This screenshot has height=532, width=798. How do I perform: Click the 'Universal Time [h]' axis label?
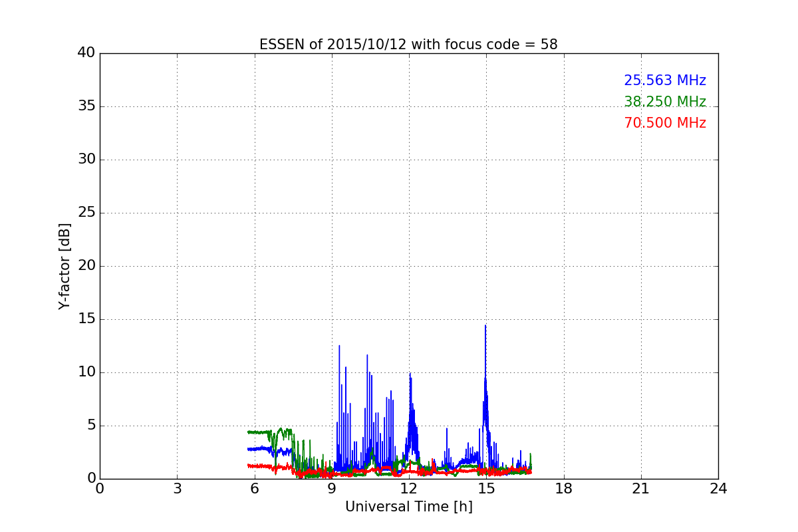[x=409, y=507]
